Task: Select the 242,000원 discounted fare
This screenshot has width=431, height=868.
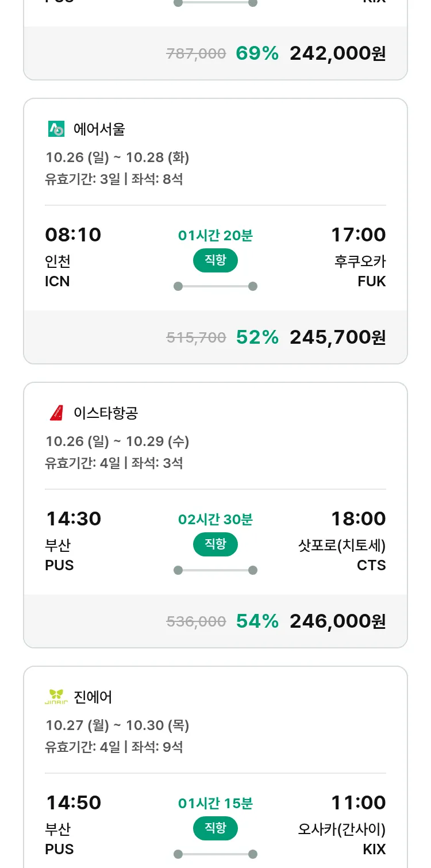Action: (x=337, y=53)
